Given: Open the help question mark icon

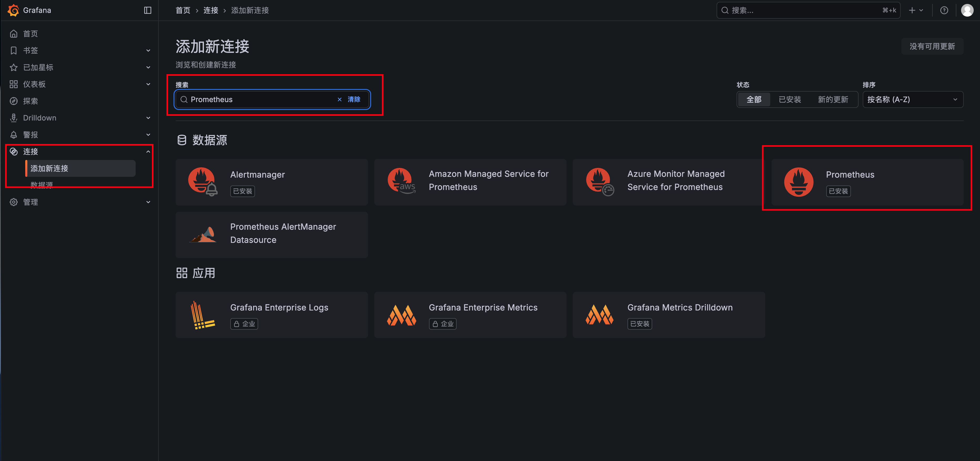Looking at the screenshot, I should pos(944,10).
